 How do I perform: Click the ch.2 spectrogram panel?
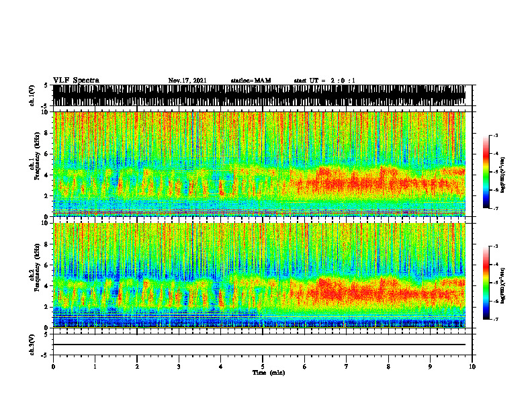click(259, 275)
